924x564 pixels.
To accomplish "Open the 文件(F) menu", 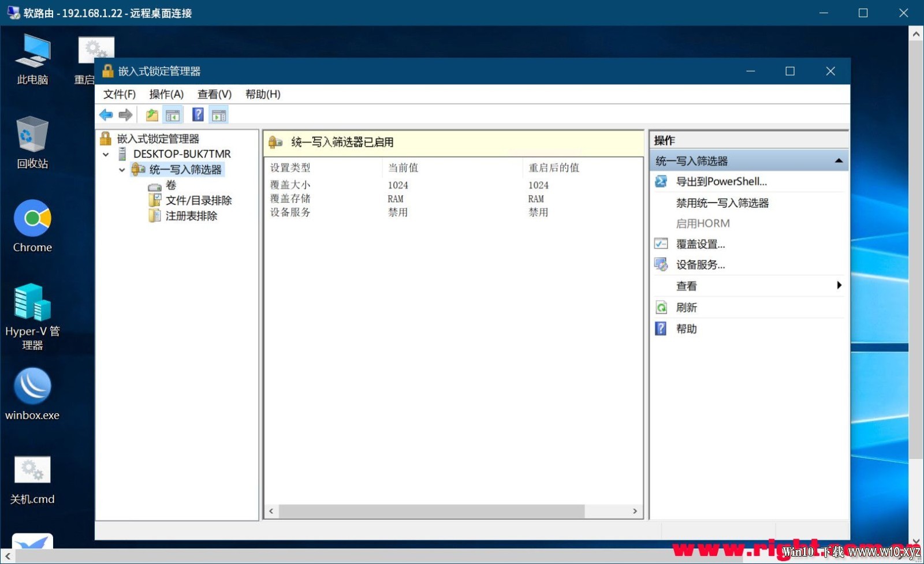I will tap(120, 94).
